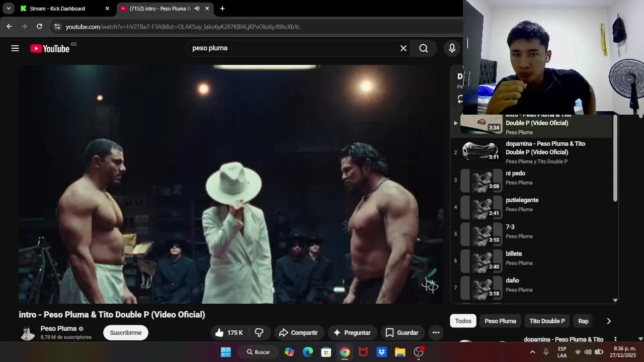Open Microsoft Edge from taskbar
Screen dimensions: 644x362
(x=308, y=352)
